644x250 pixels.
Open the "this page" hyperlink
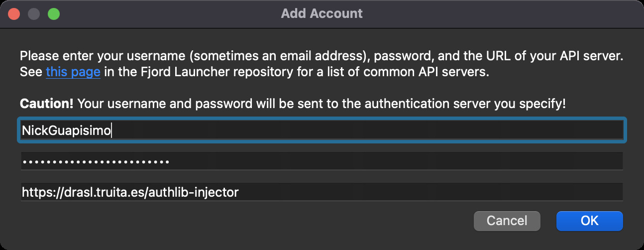click(73, 72)
